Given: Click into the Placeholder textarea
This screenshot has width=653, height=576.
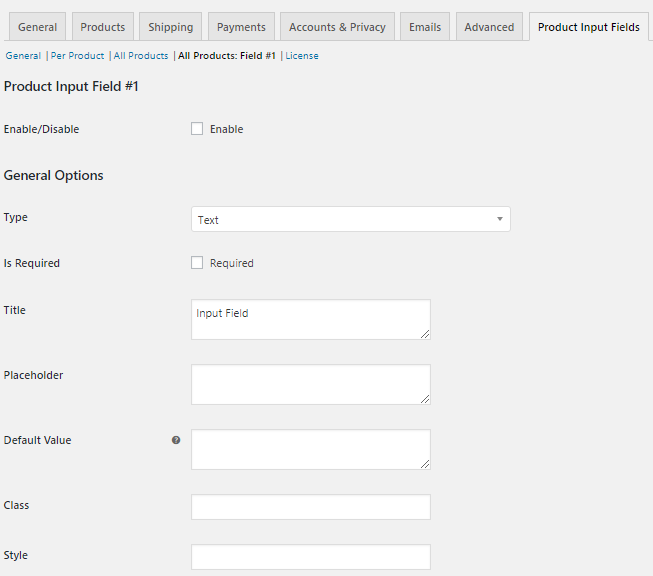Looking at the screenshot, I should (x=311, y=384).
